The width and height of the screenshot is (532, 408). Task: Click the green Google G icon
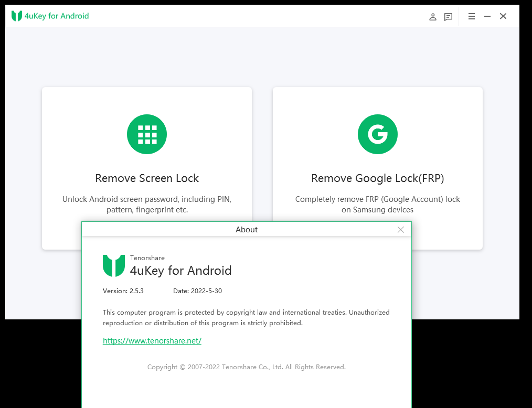click(378, 134)
